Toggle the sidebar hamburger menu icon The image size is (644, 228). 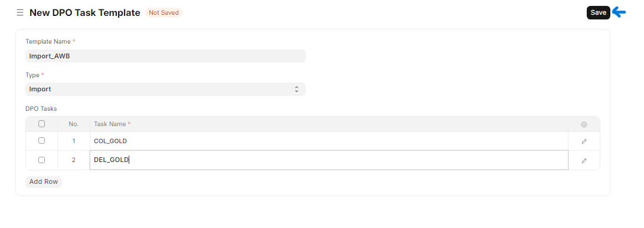19,13
